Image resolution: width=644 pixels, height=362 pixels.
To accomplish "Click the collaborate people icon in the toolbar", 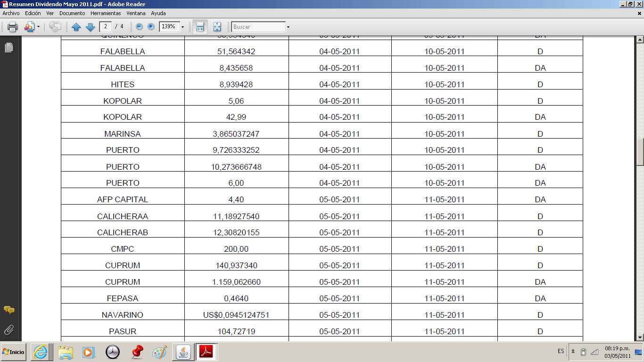I will [x=29, y=27].
